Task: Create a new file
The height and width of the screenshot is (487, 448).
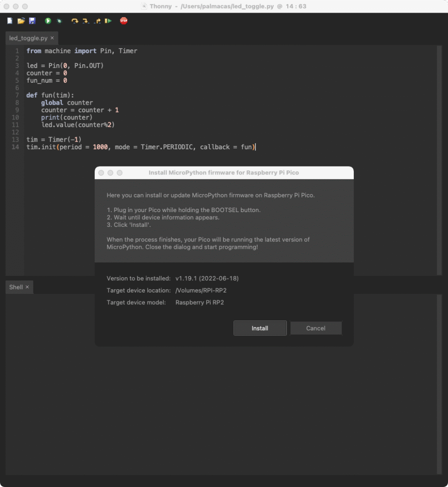Action: point(10,20)
